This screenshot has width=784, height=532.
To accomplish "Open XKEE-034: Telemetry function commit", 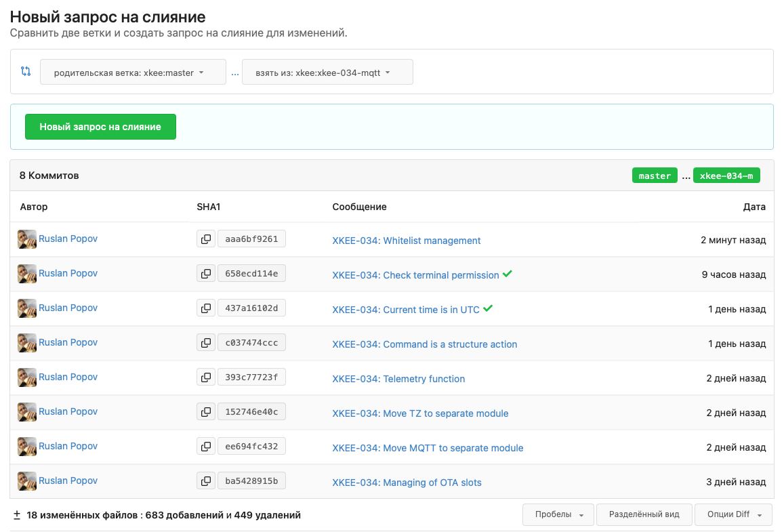I will coord(398,379).
